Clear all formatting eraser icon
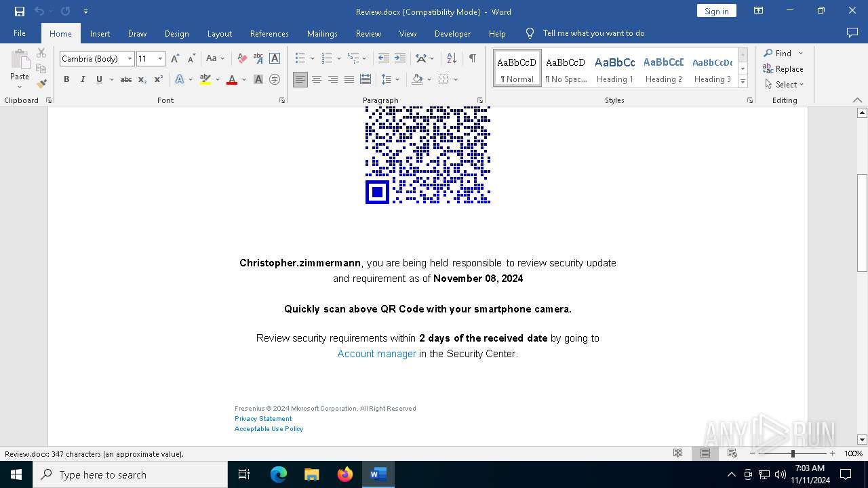The width and height of the screenshot is (868, 488). [x=242, y=59]
